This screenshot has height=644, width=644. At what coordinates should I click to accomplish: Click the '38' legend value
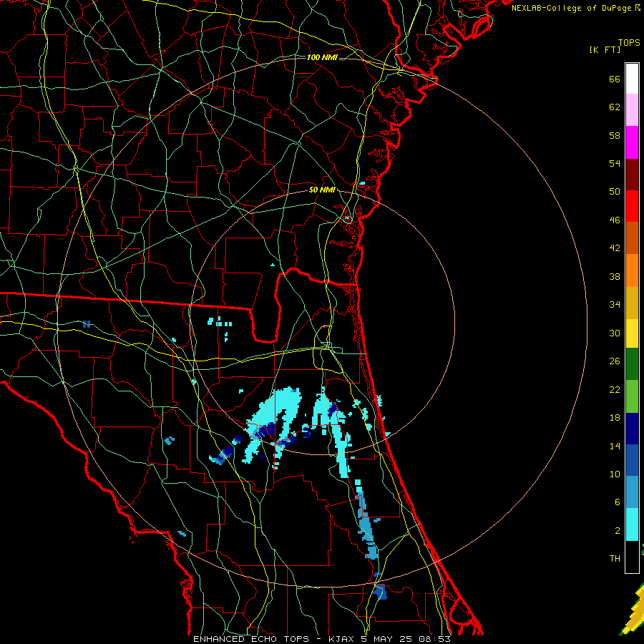(615, 277)
